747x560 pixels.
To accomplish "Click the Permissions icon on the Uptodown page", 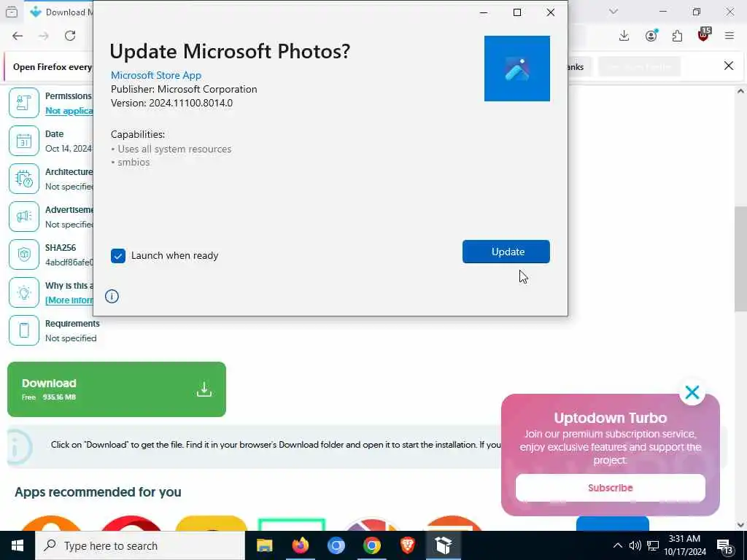I will tap(24, 103).
